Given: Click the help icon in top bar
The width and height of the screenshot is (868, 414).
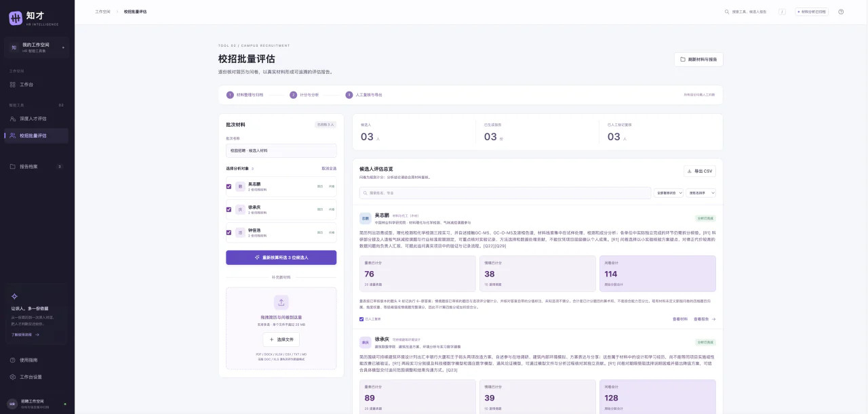Looking at the screenshot, I should pyautogui.click(x=841, y=12).
